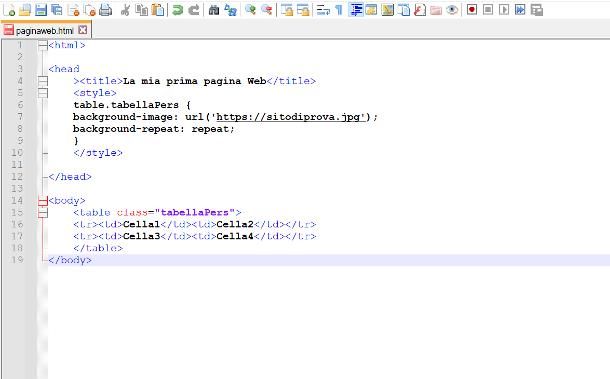Click line number 12 in the margin
This screenshot has height=379, width=610.
[17, 176]
